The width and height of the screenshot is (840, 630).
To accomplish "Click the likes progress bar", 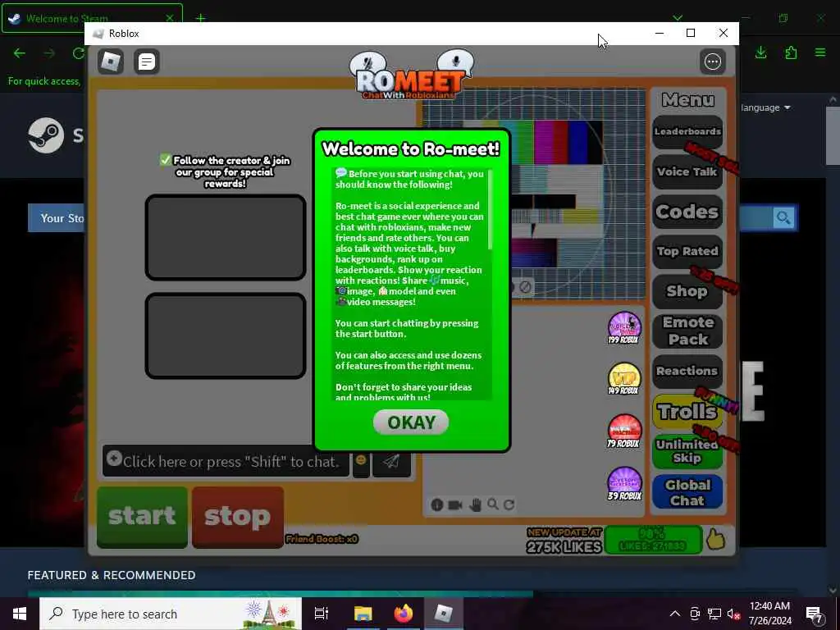I will [653, 540].
